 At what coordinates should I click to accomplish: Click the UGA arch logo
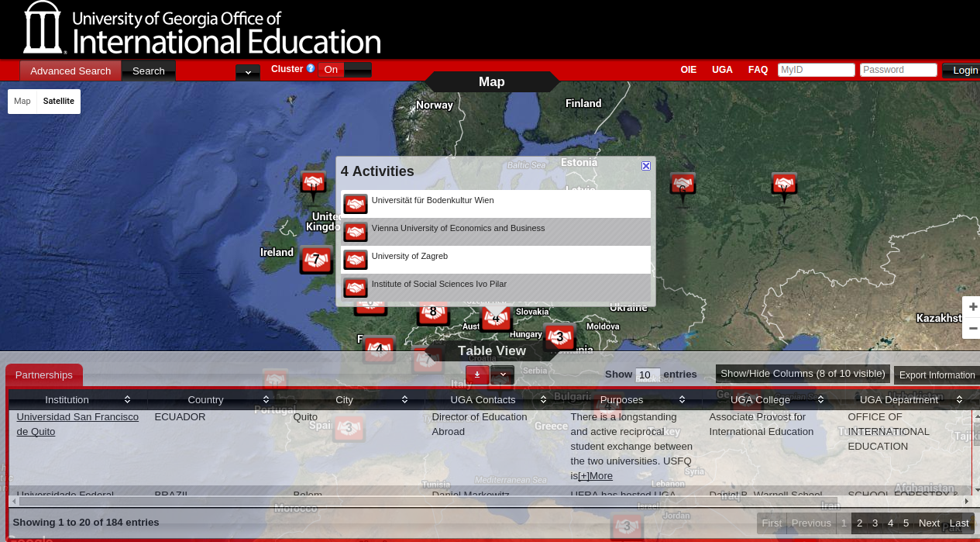41,28
